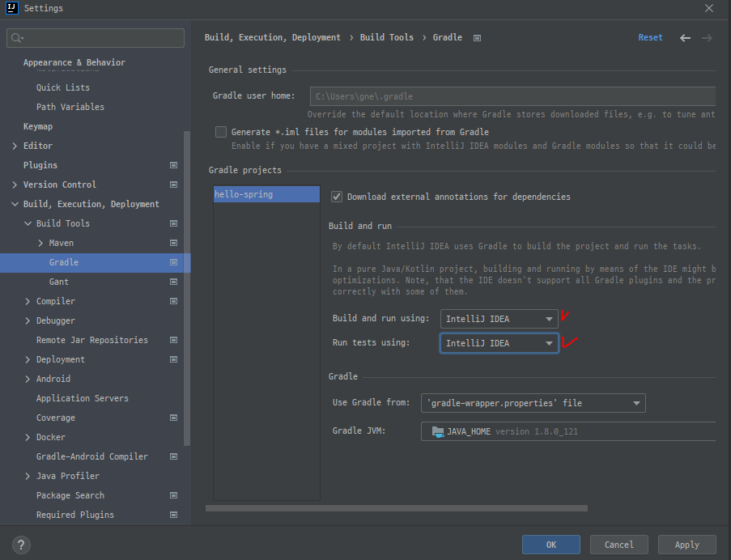Click project-scope icon next to Gradle-Android Compiler
The height and width of the screenshot is (560, 731).
point(173,456)
